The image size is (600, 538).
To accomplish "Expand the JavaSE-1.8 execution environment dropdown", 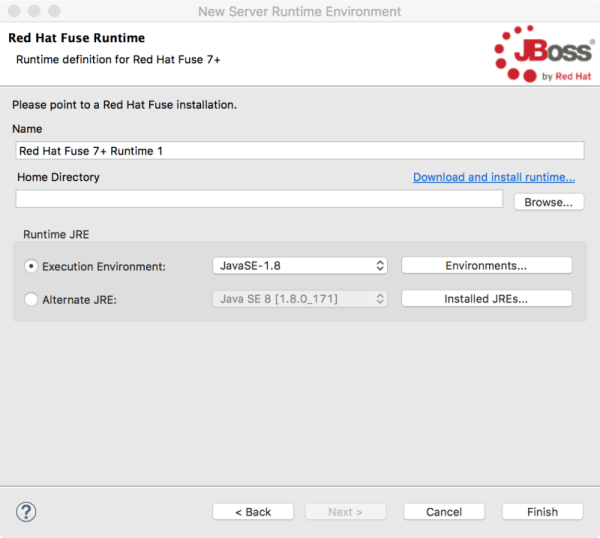I will 299,266.
